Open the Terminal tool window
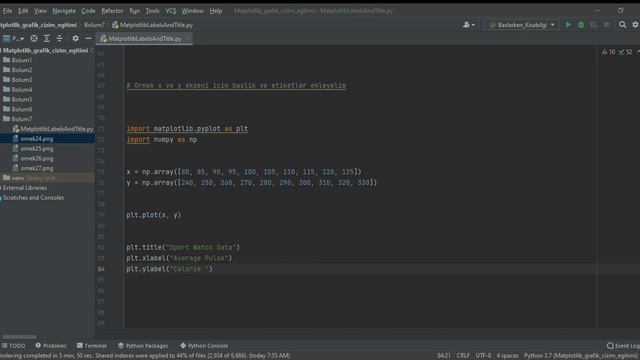Screen dimensions: 640x360 pyautogui.click(x=92, y=346)
